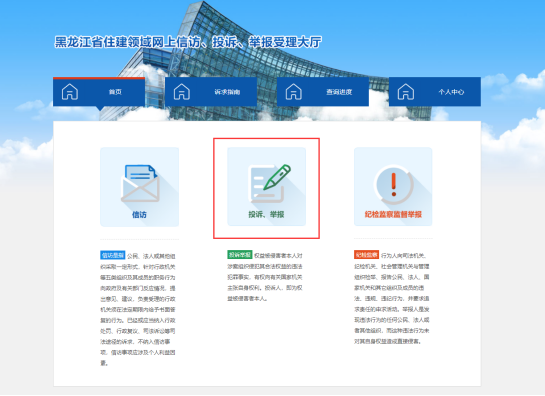Click the site title 黑龙江省住建领域网上信访、投诉、举报受理大厅
Image resolution: width=545 pixels, height=396 pixels.
click(188, 42)
